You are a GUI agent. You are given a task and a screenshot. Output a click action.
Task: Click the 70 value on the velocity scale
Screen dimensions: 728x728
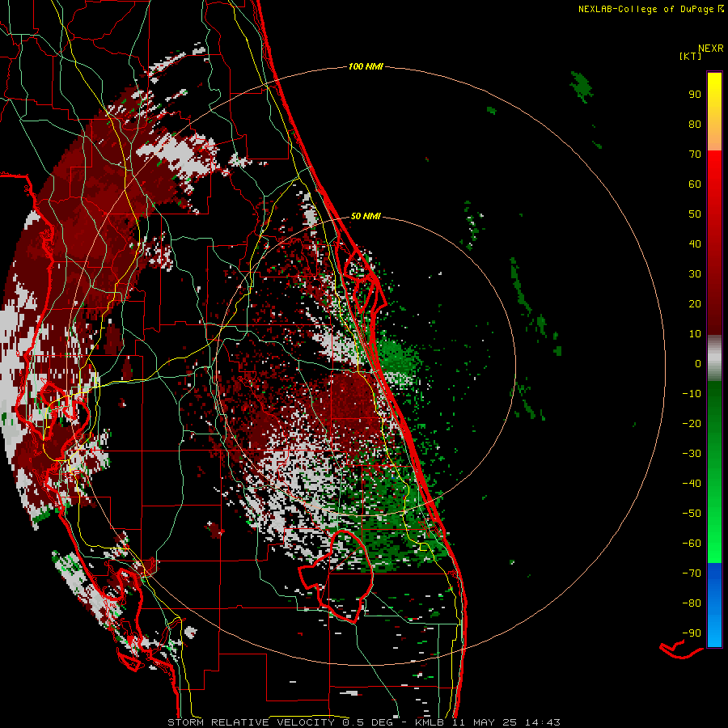click(x=695, y=154)
